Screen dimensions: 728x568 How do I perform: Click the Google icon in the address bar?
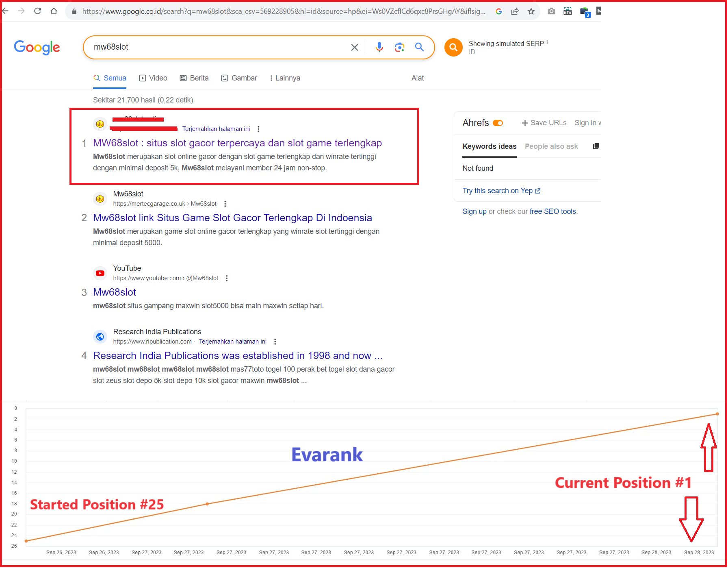click(x=499, y=11)
